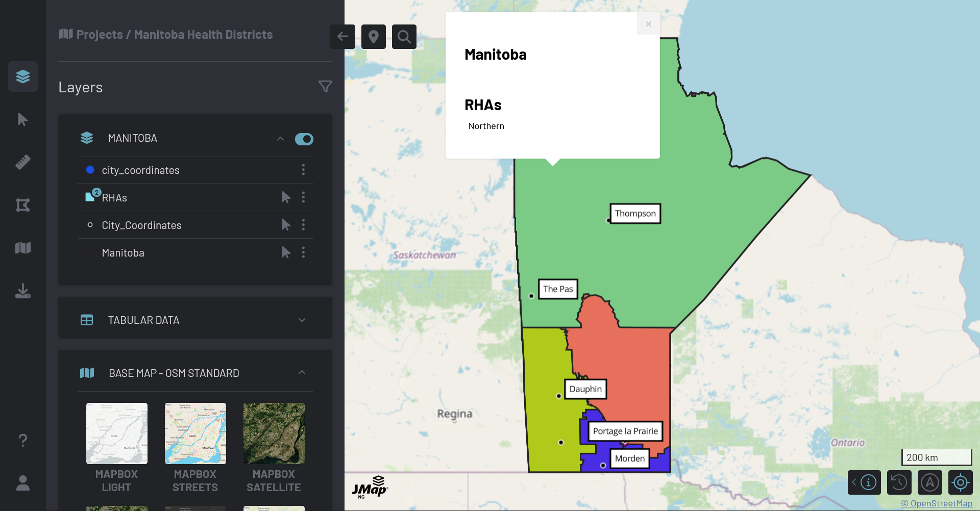This screenshot has height=511, width=980.
Task: Open the Layers panel in sidebar
Action: (23, 76)
